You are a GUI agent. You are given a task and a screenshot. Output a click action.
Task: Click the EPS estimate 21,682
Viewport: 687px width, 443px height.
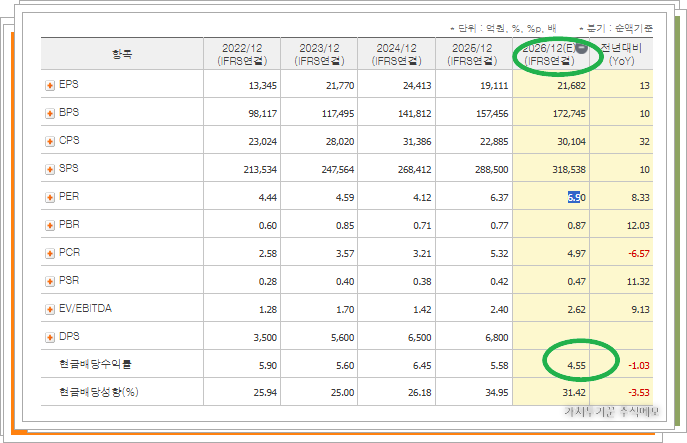coord(571,85)
